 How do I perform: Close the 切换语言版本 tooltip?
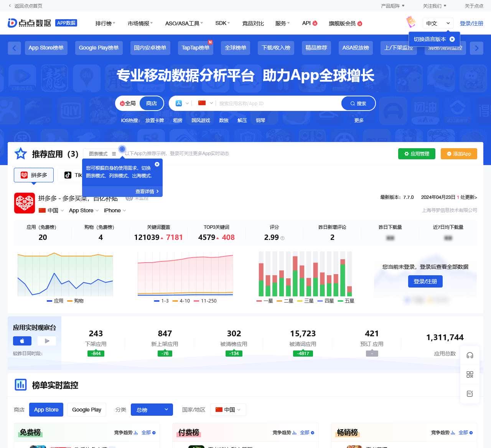(452, 39)
